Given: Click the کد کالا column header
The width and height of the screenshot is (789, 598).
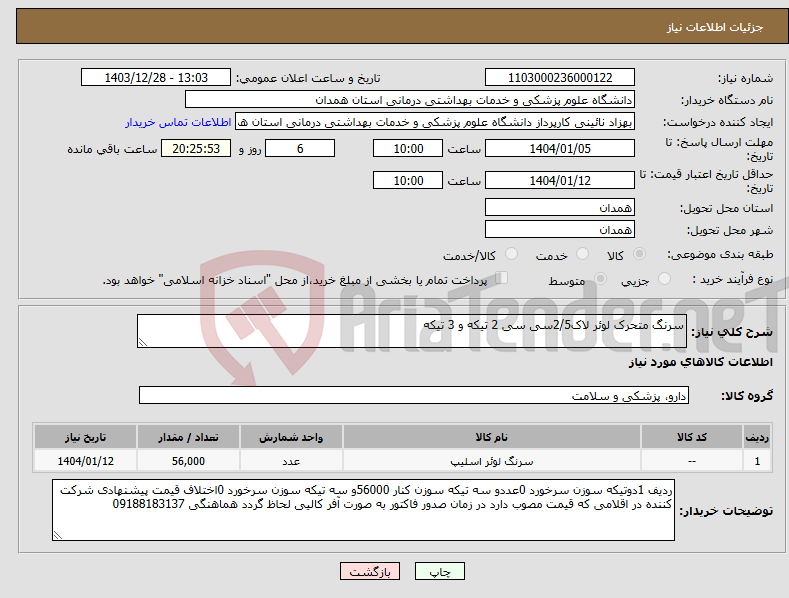Looking at the screenshot, I should 692,437.
